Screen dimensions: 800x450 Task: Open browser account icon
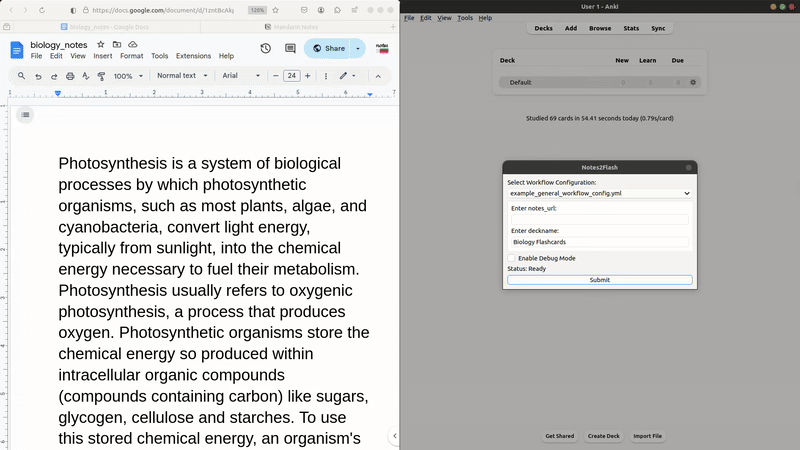pyautogui.click(x=321, y=10)
